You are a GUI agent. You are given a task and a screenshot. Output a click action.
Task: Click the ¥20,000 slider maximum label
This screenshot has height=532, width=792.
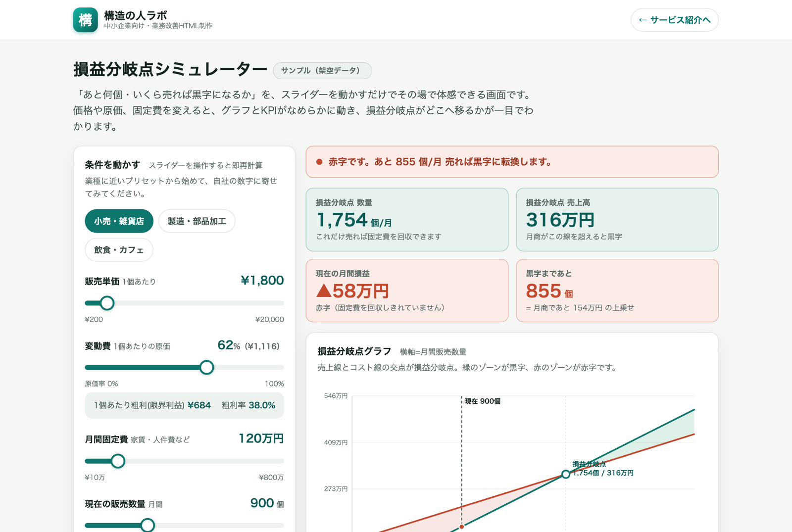[269, 319]
